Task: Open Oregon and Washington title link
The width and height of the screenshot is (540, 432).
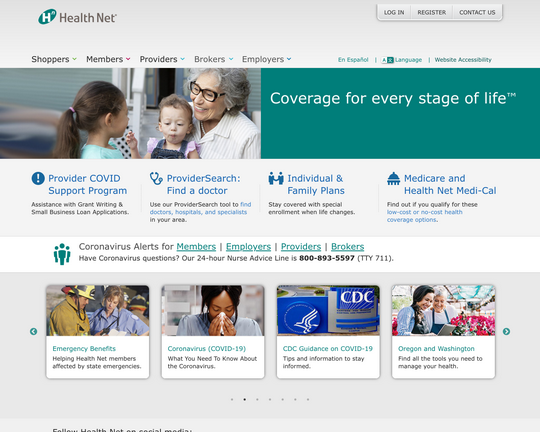Action: (x=436, y=349)
